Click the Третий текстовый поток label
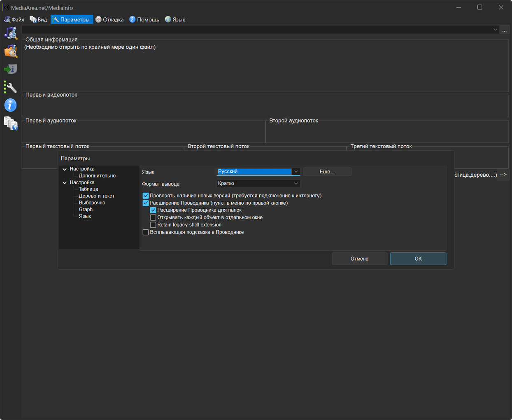The width and height of the screenshot is (512, 420). (381, 146)
